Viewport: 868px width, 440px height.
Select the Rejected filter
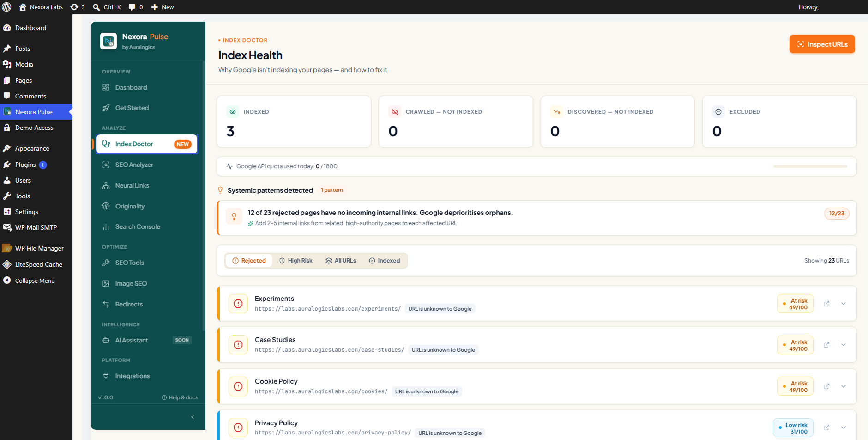tap(249, 261)
